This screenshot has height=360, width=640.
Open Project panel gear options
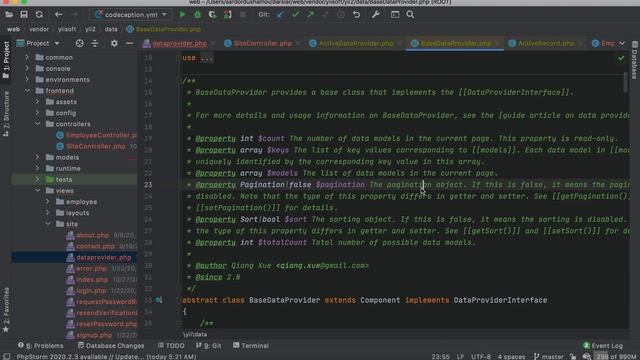pyautogui.click(x=114, y=43)
